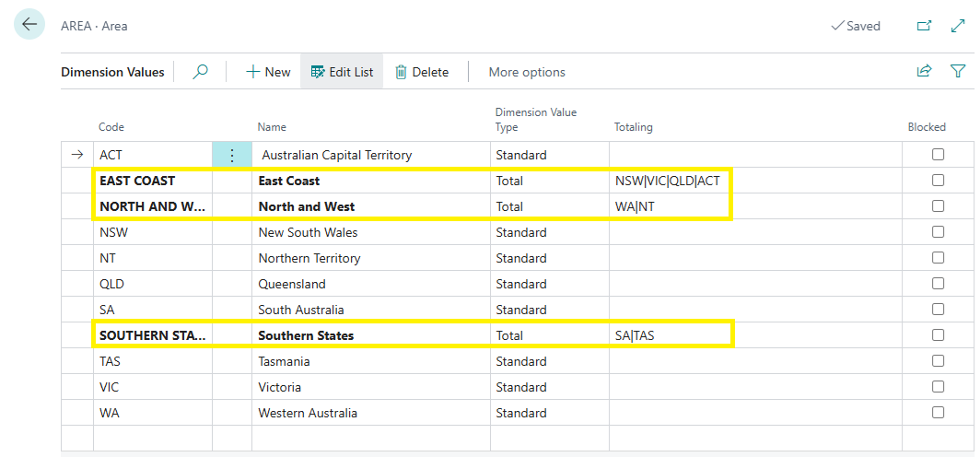The height and width of the screenshot is (457, 980).
Task: Open Dimension Value Type for NSW row
Action: (521, 232)
